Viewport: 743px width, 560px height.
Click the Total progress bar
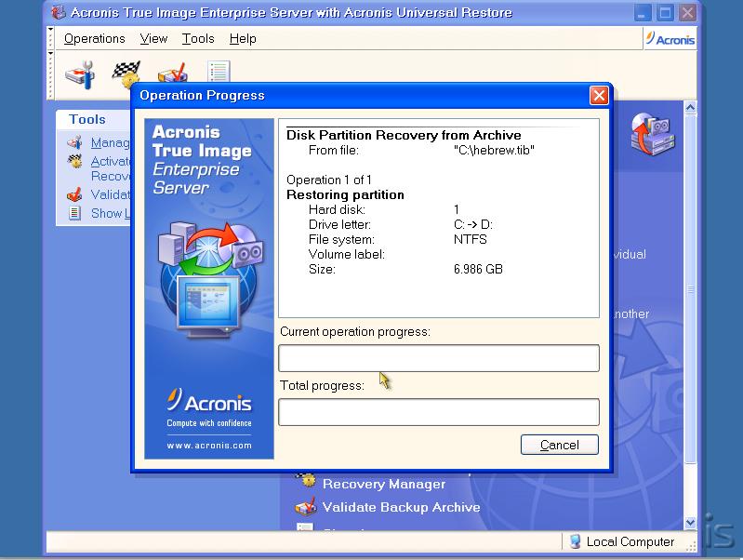tap(438, 412)
